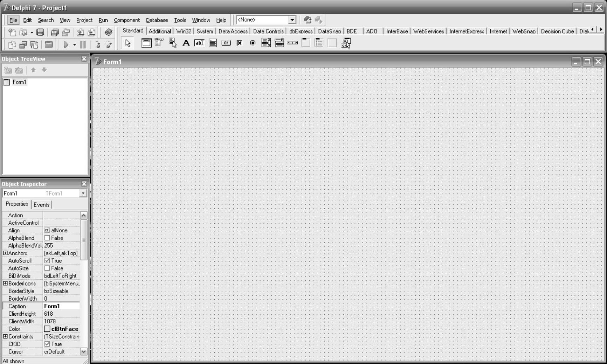Image resolution: width=607 pixels, height=364 pixels.
Task: Click the Step Over icon
Action: (109, 44)
